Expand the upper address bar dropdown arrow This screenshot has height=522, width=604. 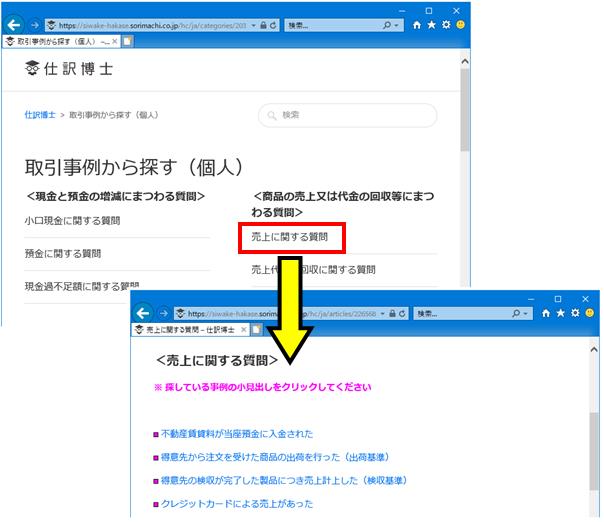click(x=253, y=25)
